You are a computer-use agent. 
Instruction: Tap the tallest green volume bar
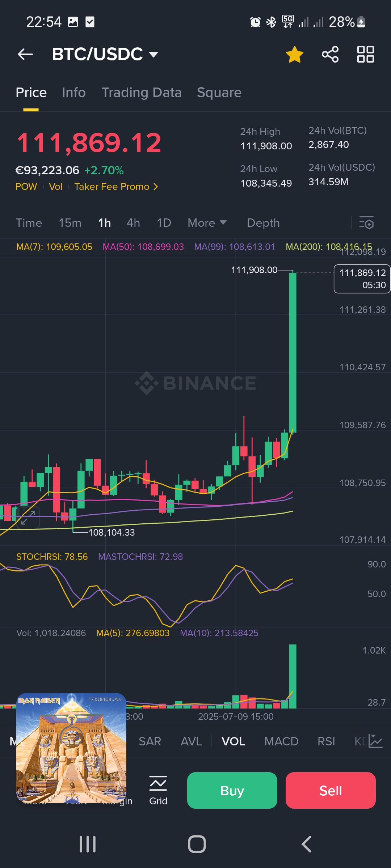[293, 676]
